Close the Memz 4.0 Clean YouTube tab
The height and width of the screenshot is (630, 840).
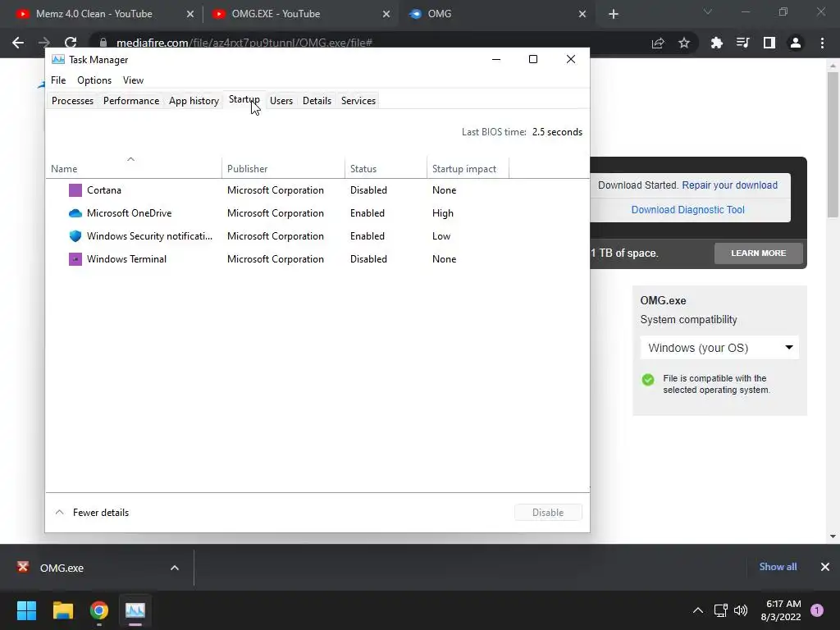190,15
